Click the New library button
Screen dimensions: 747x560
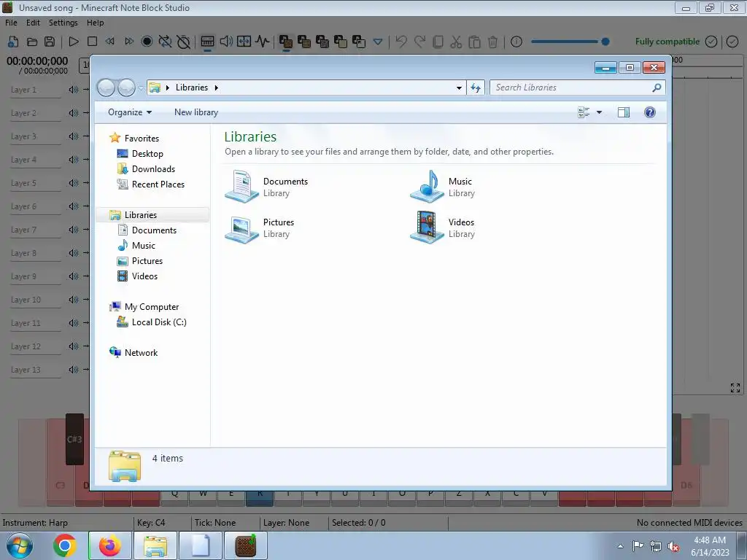pyautogui.click(x=196, y=112)
